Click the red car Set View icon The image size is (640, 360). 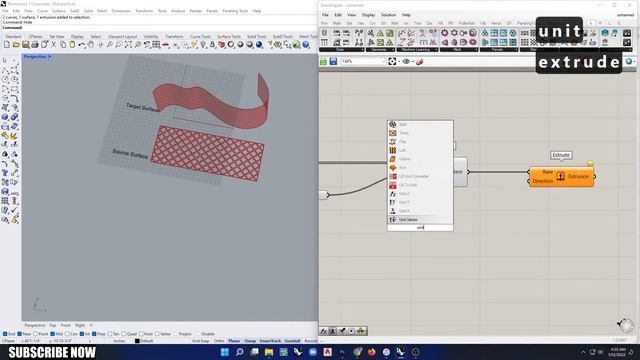166,44
